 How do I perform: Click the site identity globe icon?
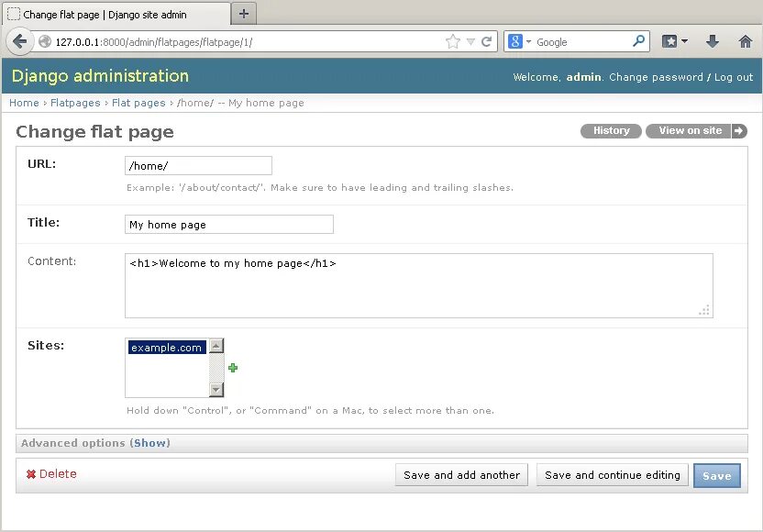pyautogui.click(x=45, y=42)
